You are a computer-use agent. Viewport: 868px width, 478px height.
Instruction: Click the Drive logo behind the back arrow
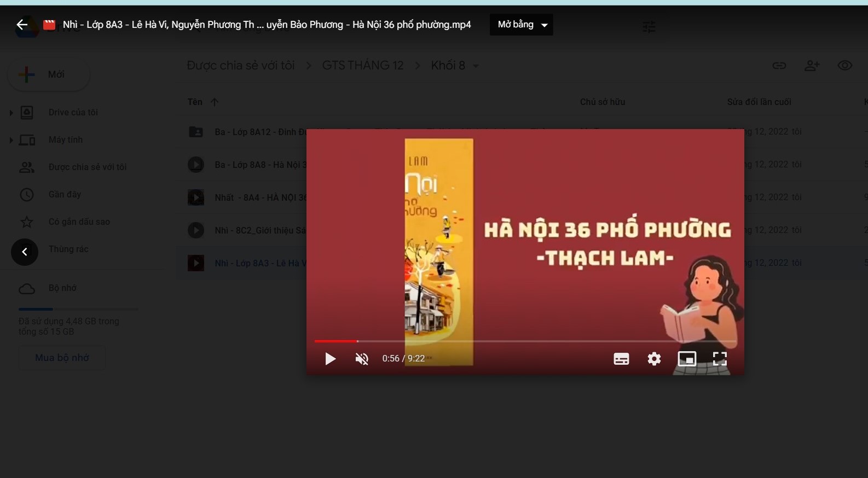point(27,27)
